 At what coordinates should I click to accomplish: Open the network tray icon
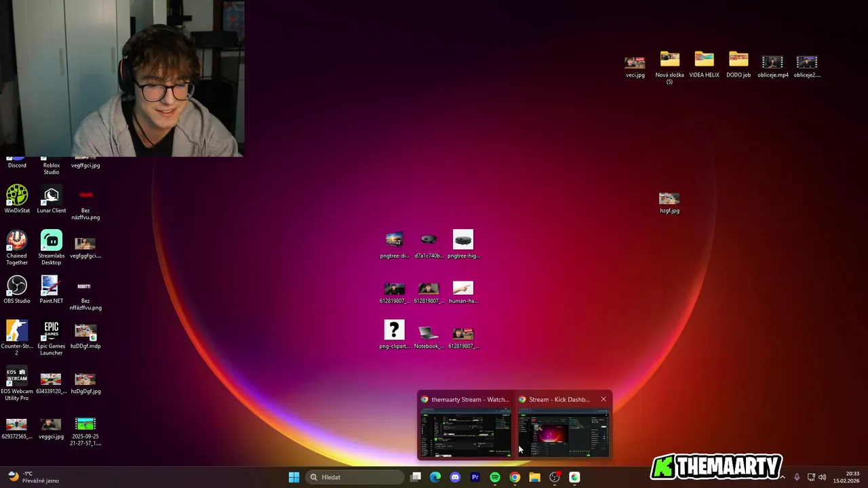click(x=811, y=477)
